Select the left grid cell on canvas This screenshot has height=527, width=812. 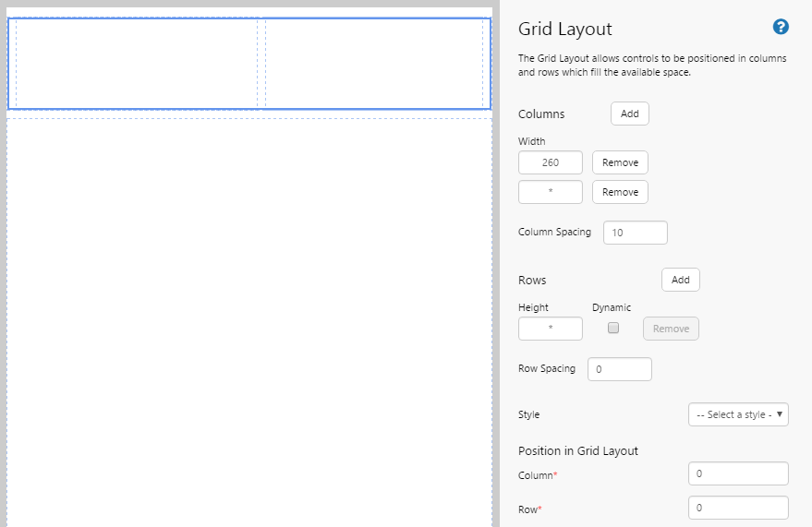pyautogui.click(x=136, y=63)
